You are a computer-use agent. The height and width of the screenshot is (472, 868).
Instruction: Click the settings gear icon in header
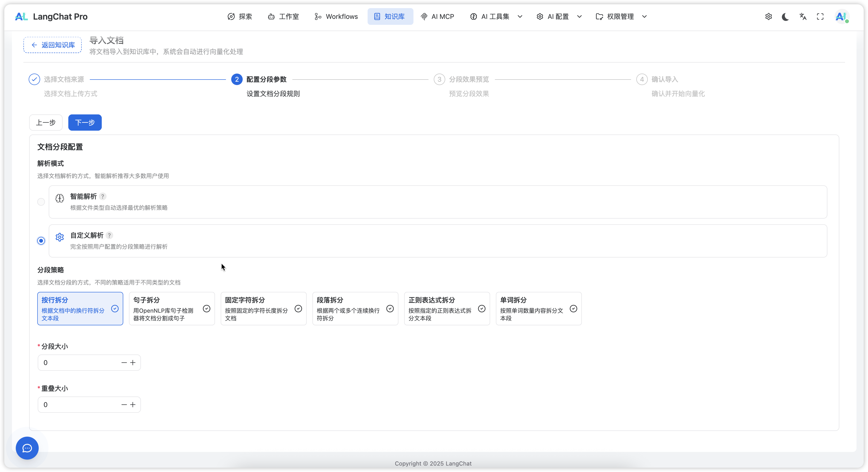click(768, 16)
